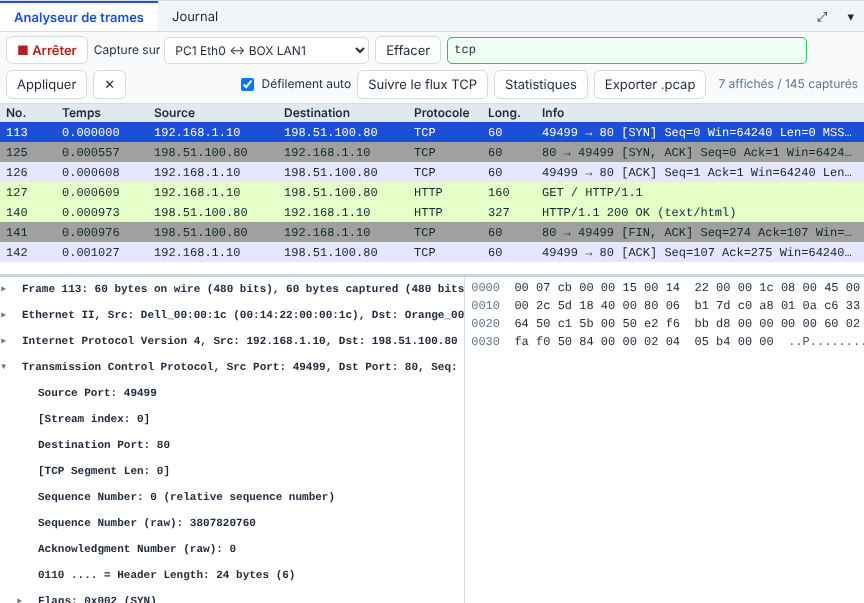Collapse the Transmission Control Protocol section

click(4, 367)
